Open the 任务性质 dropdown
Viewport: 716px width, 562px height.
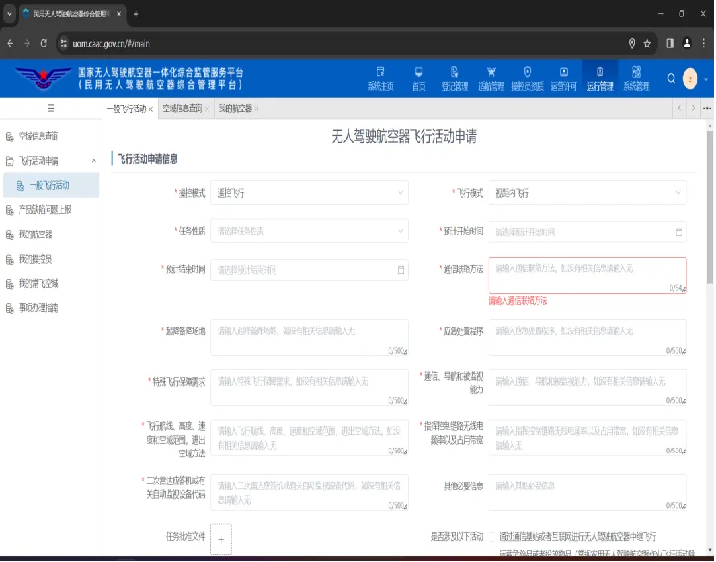(309, 231)
